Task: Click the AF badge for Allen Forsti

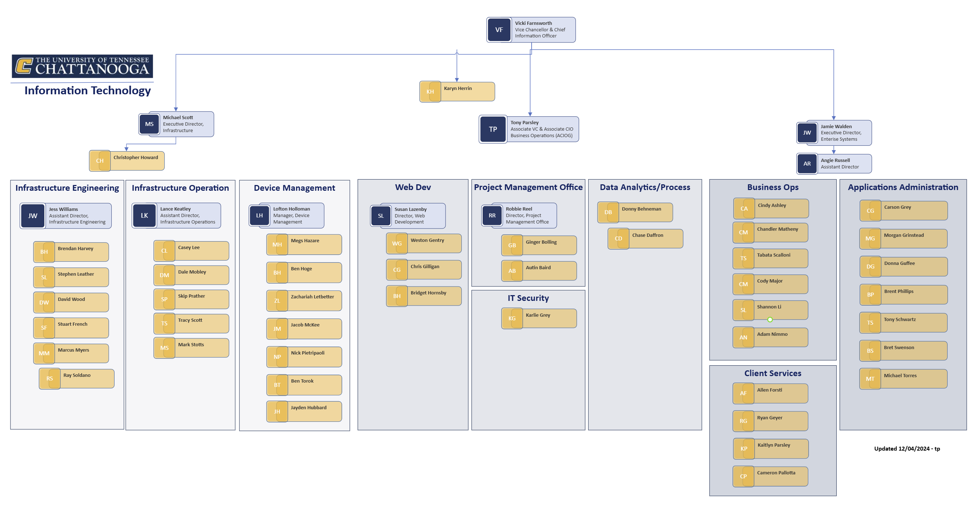Action: coord(743,393)
